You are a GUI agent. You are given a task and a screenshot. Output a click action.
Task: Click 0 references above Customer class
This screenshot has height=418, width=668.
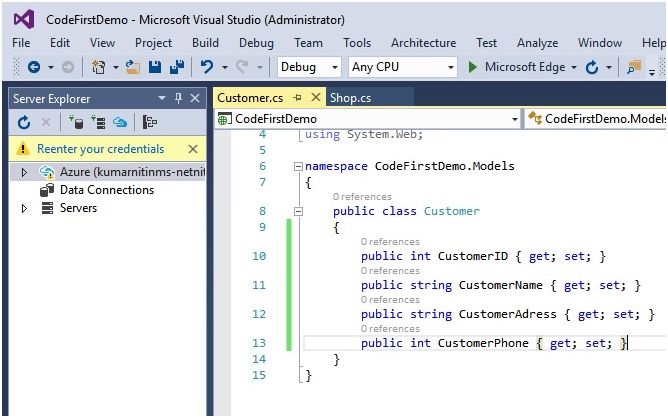tap(362, 196)
